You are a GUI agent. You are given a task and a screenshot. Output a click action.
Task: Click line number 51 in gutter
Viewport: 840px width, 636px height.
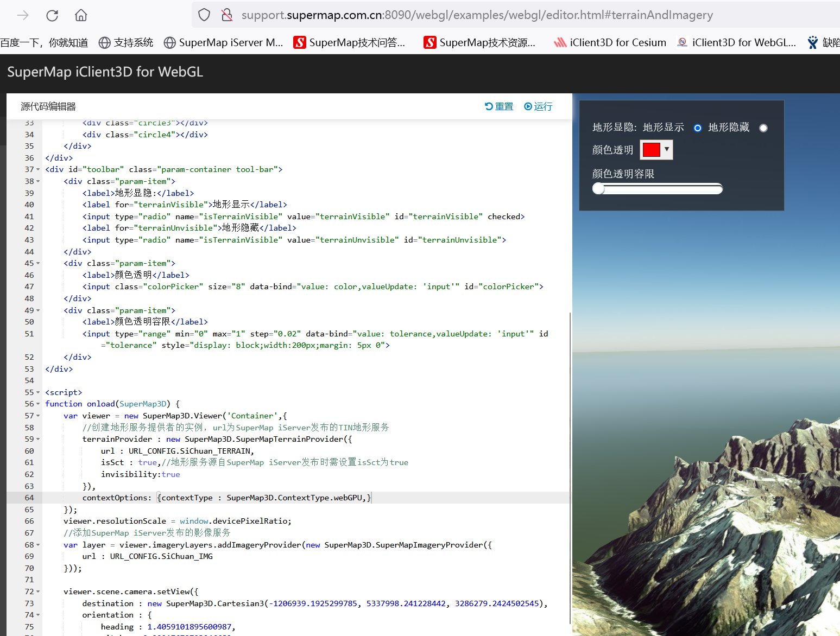click(x=29, y=334)
